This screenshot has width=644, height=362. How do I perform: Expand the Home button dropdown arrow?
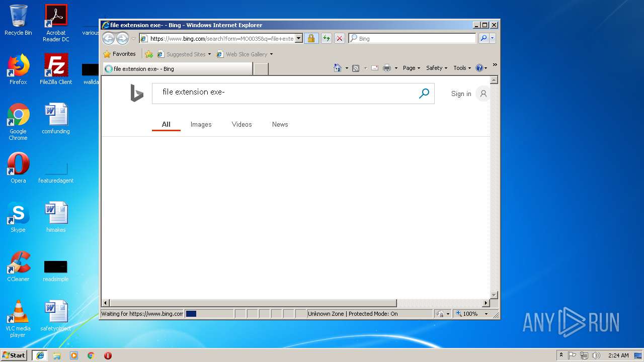[x=347, y=68]
